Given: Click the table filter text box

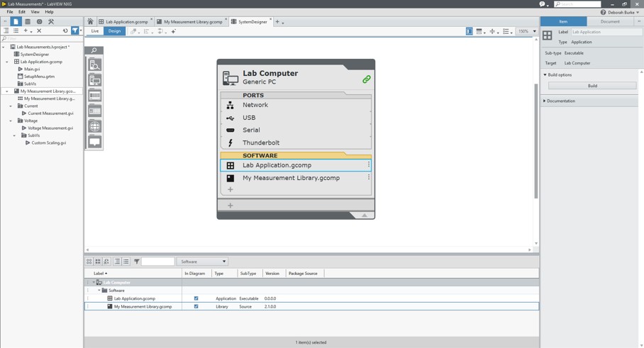Looking at the screenshot, I should point(157,262).
